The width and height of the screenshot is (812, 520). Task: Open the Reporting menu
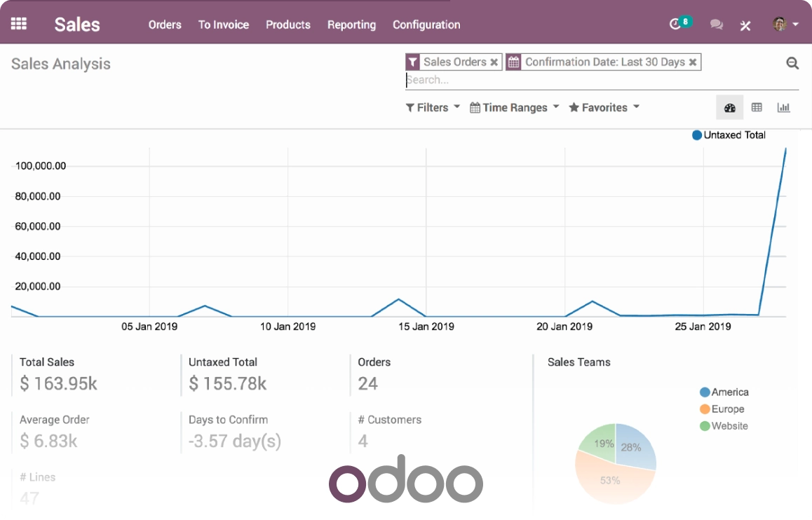351,25
